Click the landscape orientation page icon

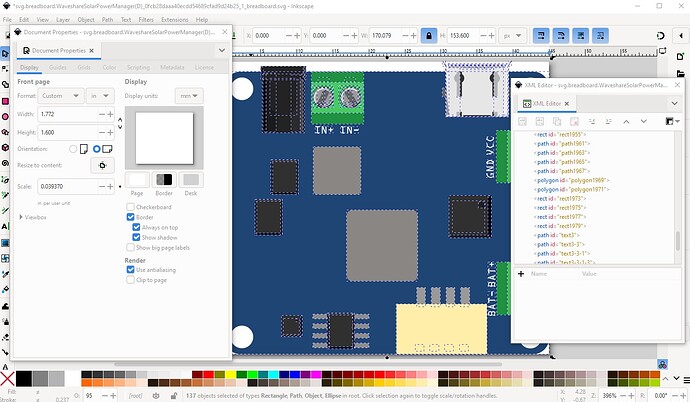[107, 149]
